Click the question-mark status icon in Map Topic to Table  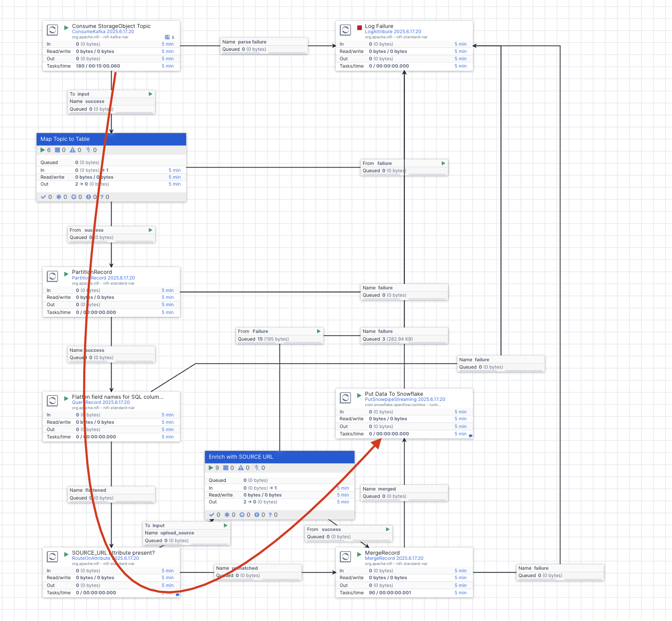(x=102, y=197)
